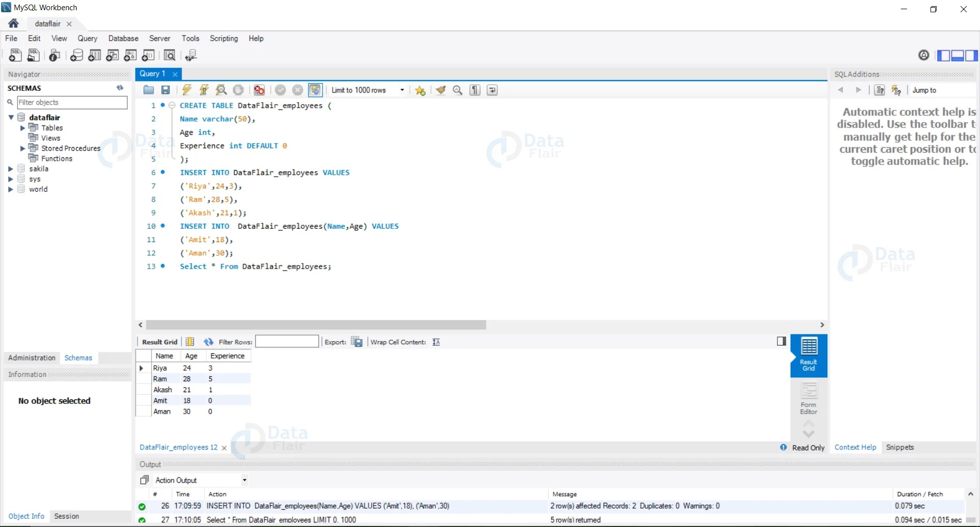
Task: Collapse the CREATE TABLE code fold
Action: click(172, 105)
